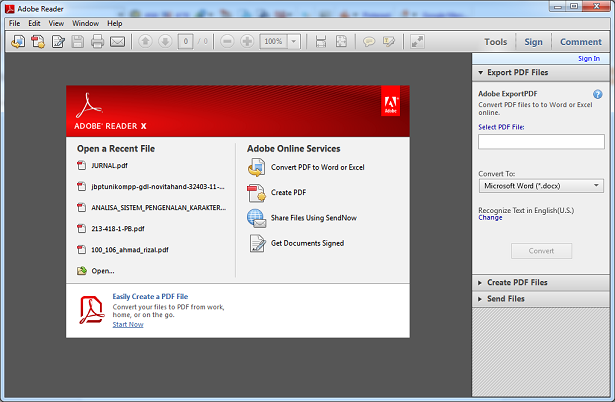Switch to the Sign pane
615x402 pixels.
(533, 42)
